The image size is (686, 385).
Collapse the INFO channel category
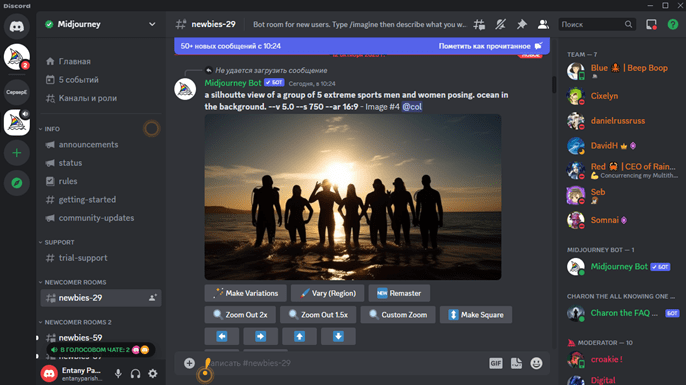49,129
